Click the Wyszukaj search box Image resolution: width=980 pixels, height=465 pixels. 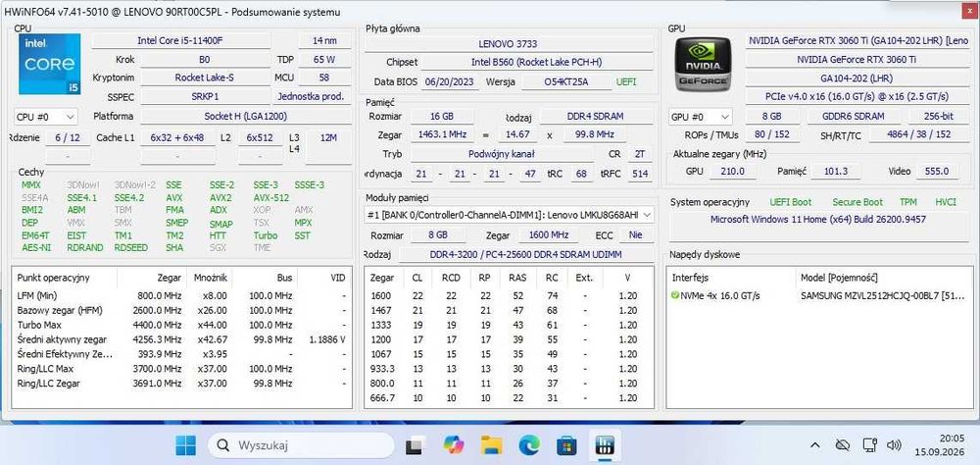click(301, 445)
